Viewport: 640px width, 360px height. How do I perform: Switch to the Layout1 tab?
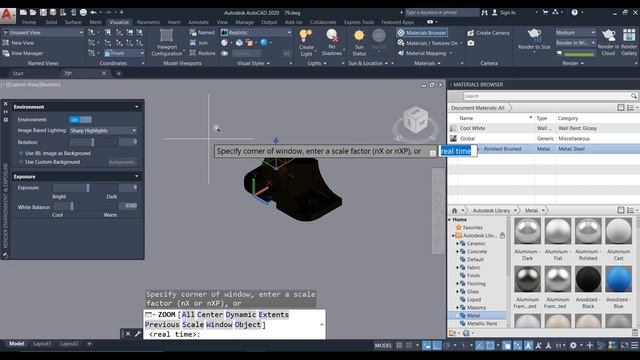coord(42,344)
